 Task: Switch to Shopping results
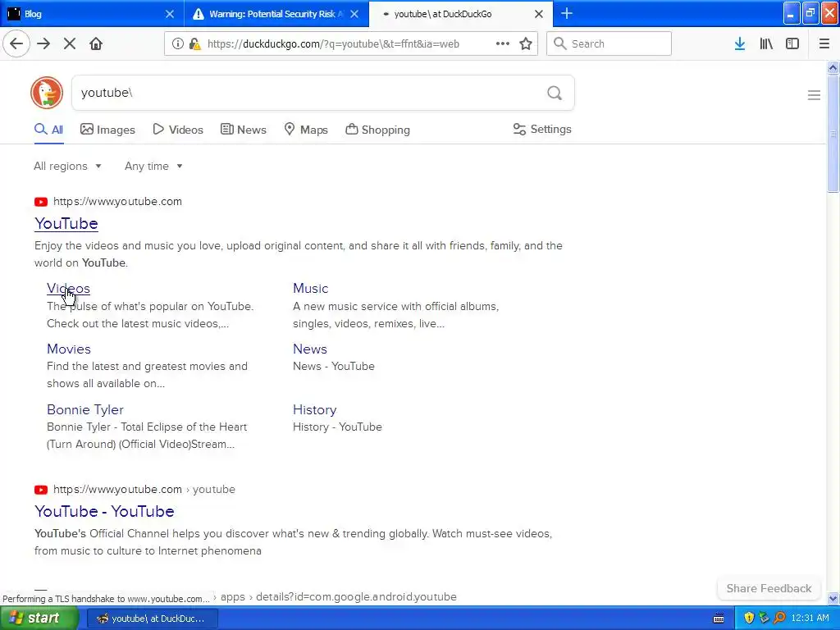coord(377,130)
